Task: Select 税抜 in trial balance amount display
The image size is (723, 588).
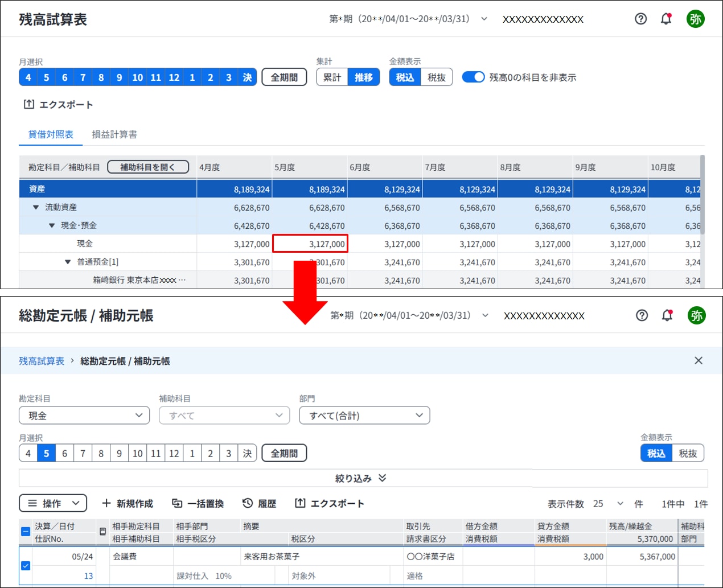Action: (x=437, y=77)
